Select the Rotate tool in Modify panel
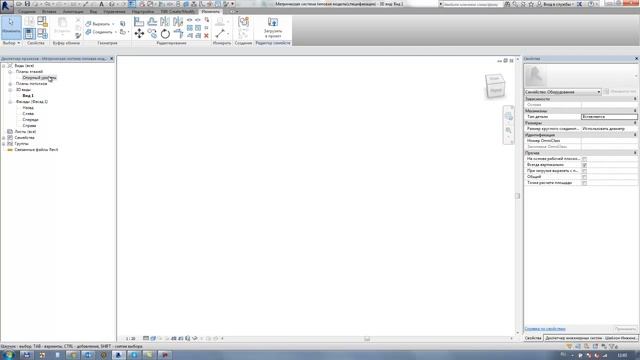Image resolution: width=640 pixels, height=360 pixels. coord(165,33)
